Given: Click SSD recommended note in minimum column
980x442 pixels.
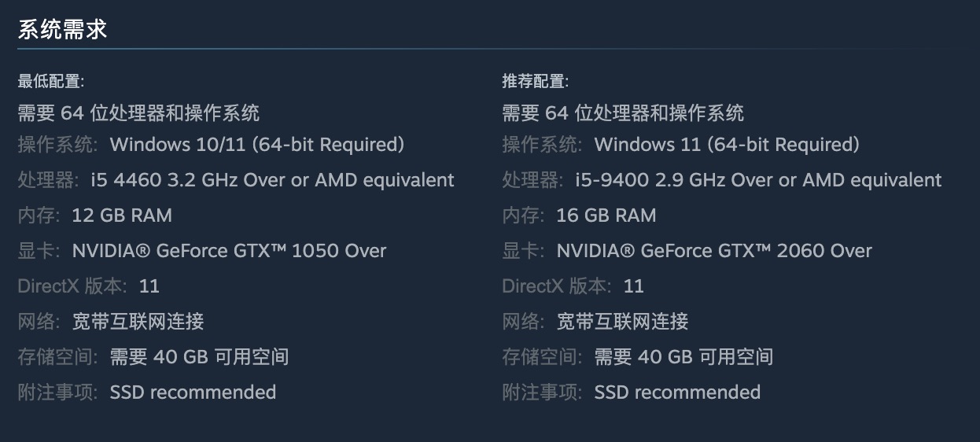Looking at the screenshot, I should point(193,392).
